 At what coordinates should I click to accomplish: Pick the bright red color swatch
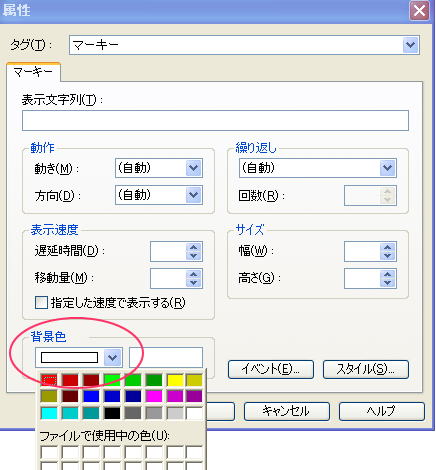point(49,380)
